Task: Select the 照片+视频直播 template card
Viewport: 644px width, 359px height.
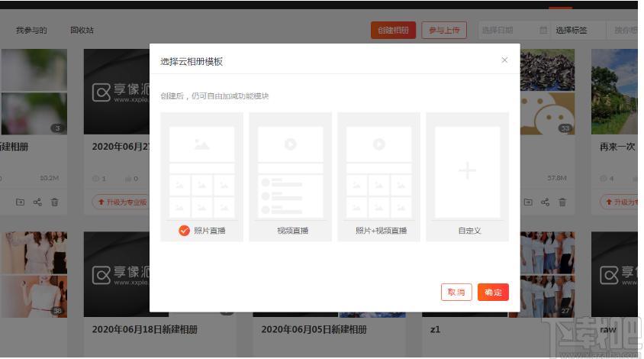Action: click(378, 177)
